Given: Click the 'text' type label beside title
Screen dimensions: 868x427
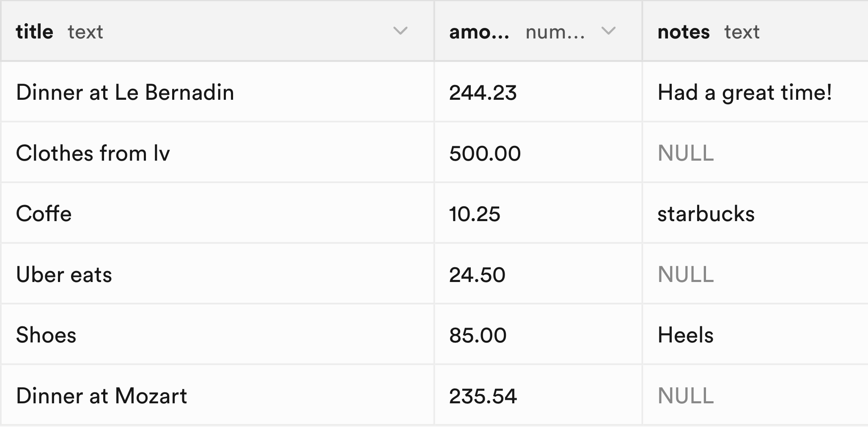Looking at the screenshot, I should [x=86, y=33].
